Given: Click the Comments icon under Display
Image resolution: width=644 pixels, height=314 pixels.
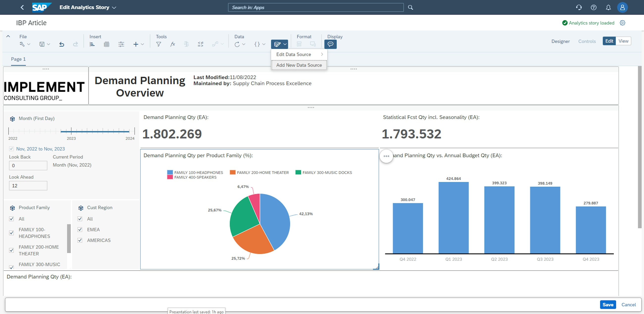Looking at the screenshot, I should point(330,44).
